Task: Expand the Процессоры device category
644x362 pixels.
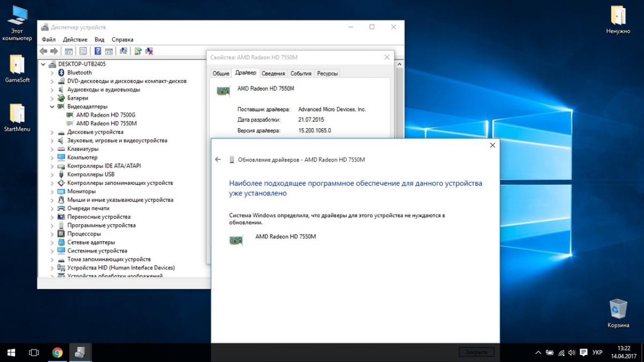Action: tap(52, 234)
